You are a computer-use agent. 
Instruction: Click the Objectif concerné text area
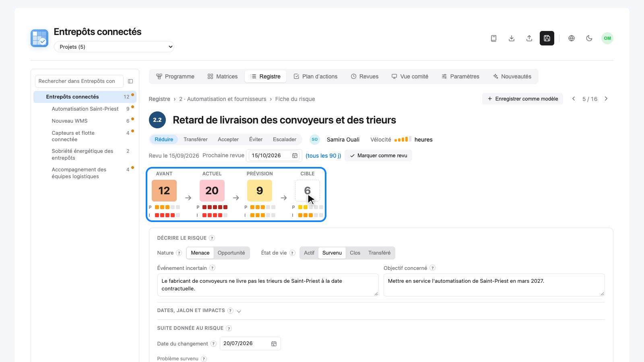(494, 285)
